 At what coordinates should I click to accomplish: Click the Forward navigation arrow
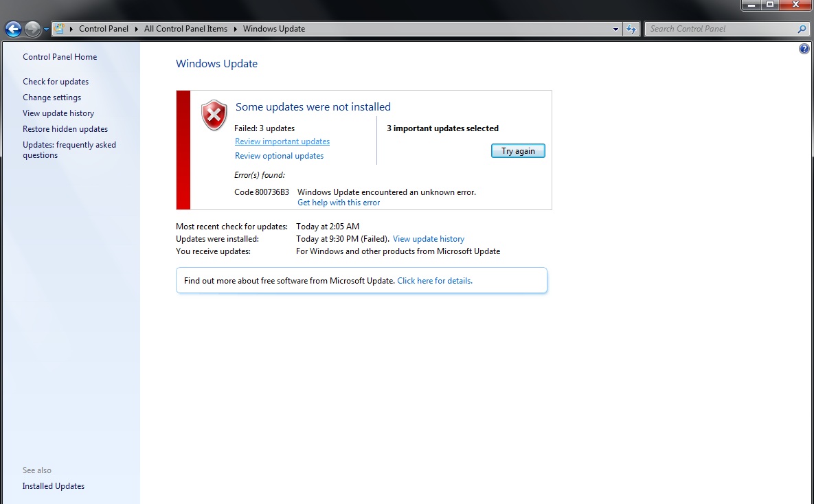tap(32, 29)
